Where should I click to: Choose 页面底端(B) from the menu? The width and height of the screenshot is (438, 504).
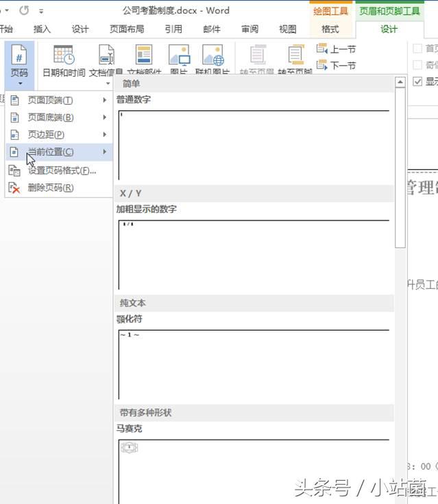[59, 117]
